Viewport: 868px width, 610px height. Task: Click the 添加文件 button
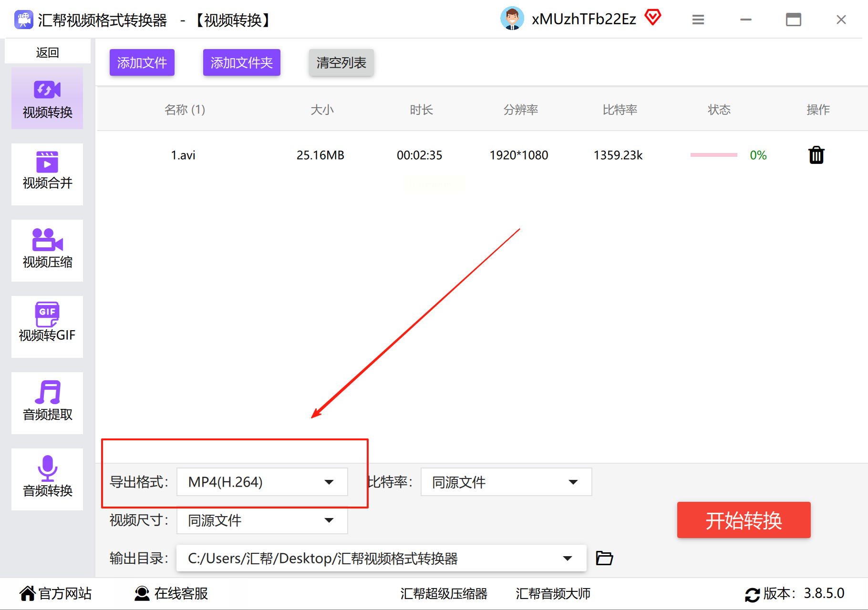(142, 62)
